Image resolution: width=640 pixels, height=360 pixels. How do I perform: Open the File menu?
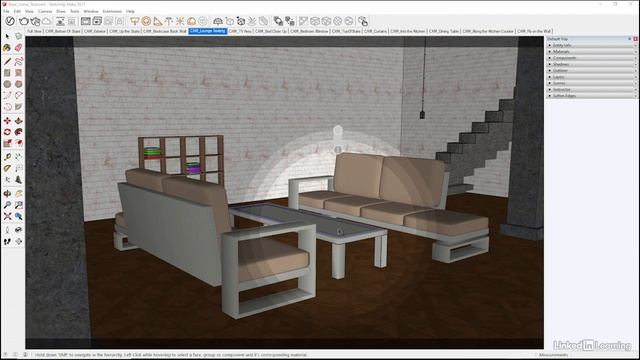tap(6, 11)
